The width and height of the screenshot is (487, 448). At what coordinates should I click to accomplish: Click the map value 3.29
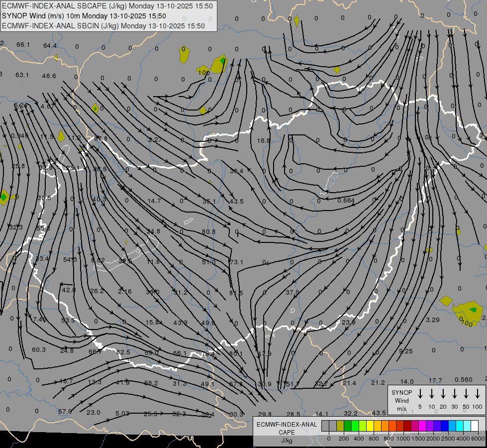[433, 320]
